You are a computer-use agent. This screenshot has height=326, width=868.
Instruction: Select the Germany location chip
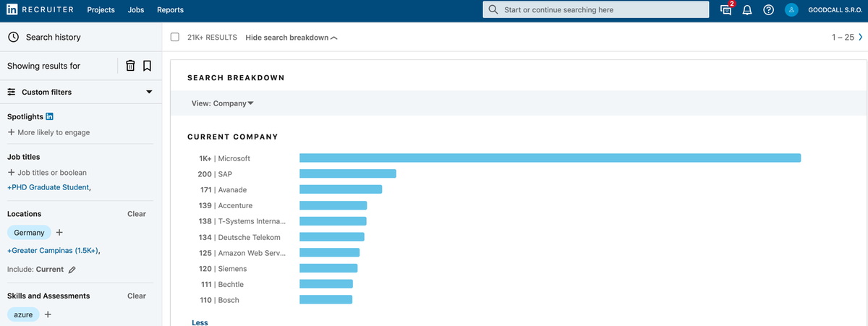(x=29, y=233)
